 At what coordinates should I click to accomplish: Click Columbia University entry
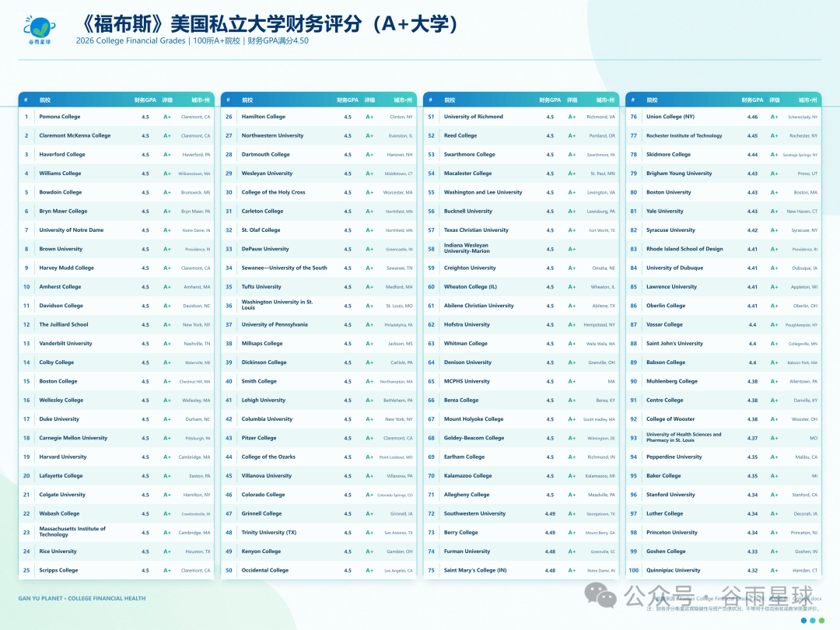pos(267,419)
